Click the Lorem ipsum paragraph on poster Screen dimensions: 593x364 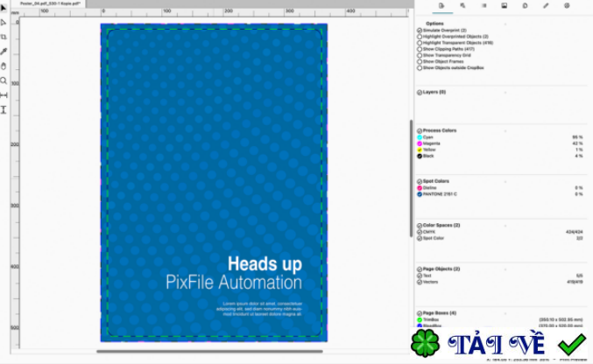tap(259, 309)
